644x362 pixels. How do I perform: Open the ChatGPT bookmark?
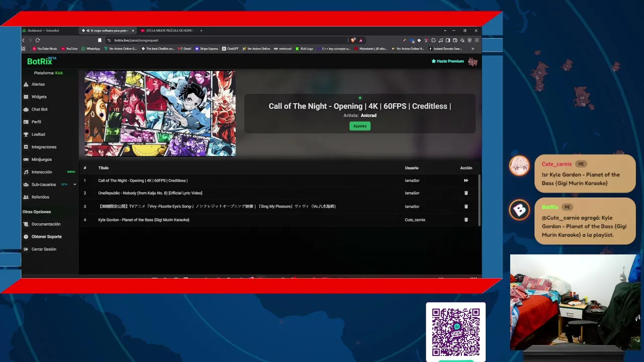230,49
